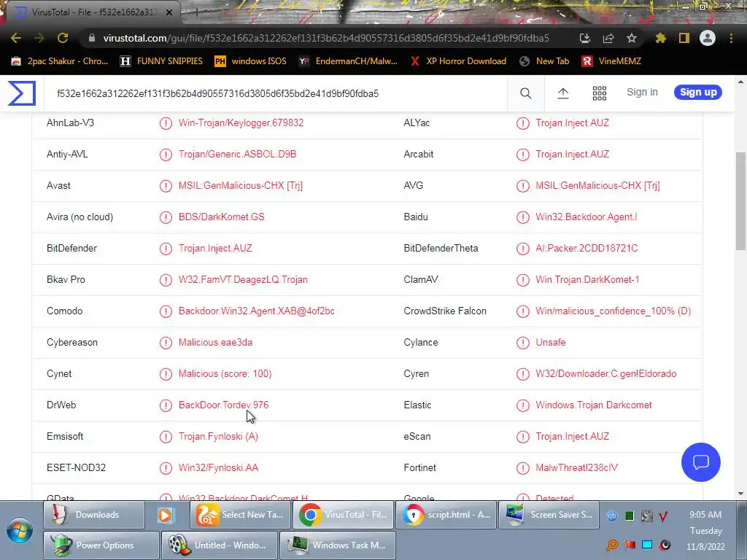Screen dimensions: 747x560
Task: Click the Sign up button
Action: point(698,92)
